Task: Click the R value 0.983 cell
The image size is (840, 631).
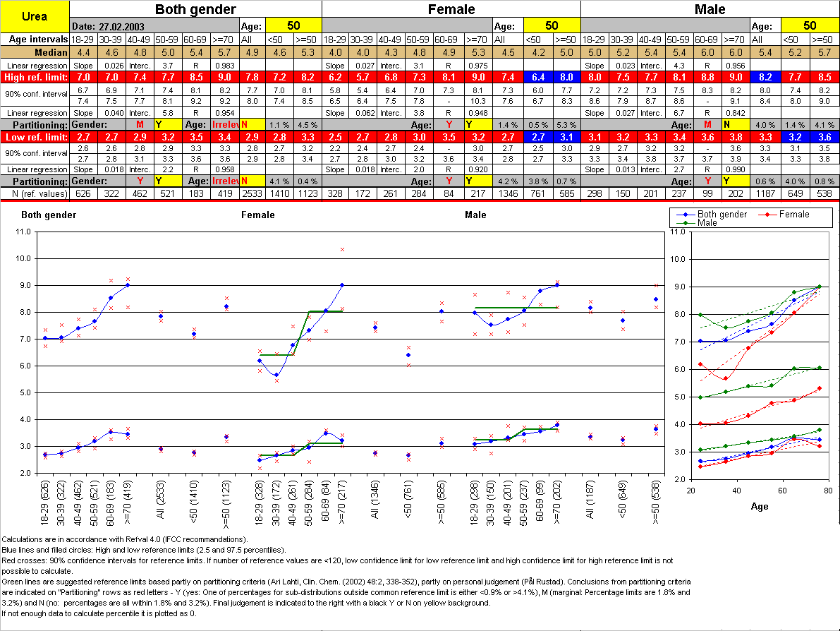Action: tap(224, 66)
